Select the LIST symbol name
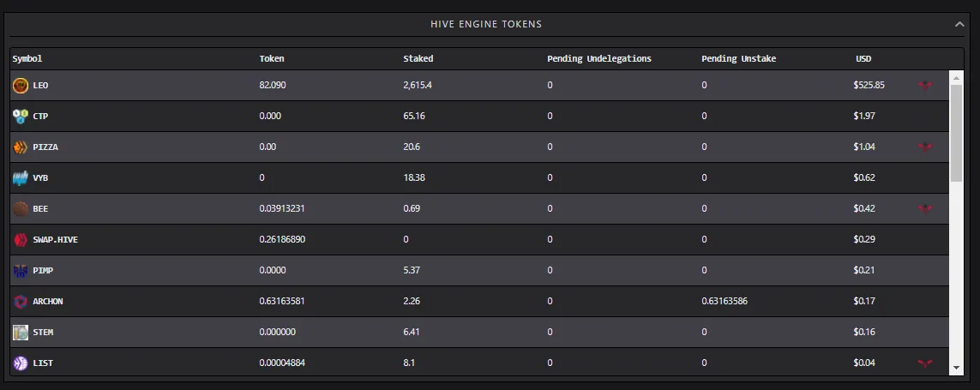 pos(43,363)
